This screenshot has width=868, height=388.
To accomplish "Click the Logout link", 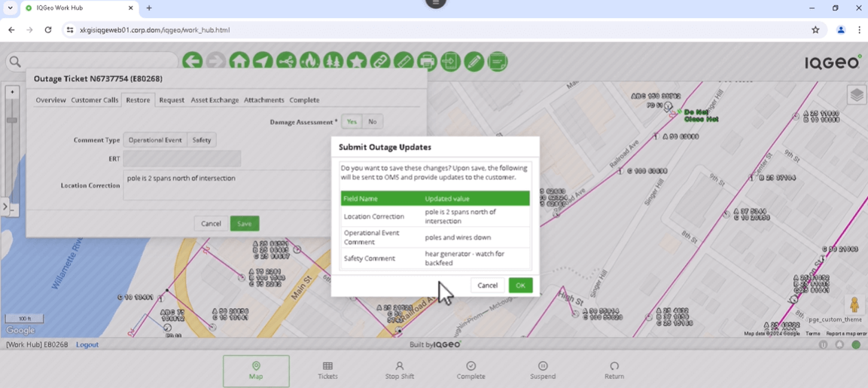I will (87, 345).
